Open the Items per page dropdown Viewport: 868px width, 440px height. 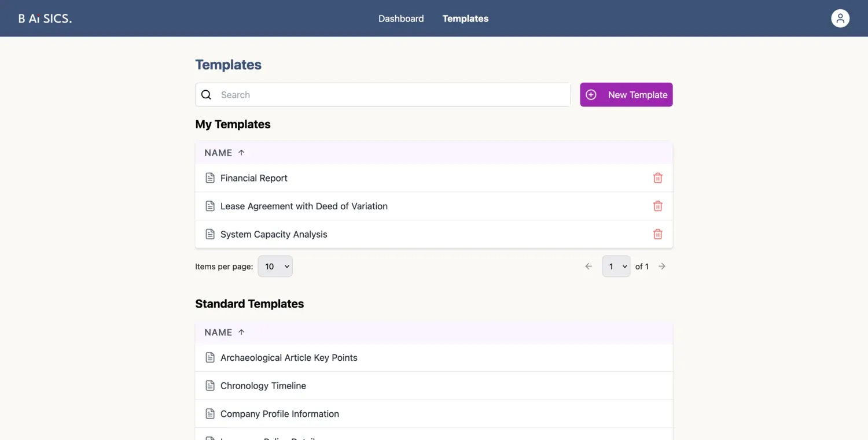click(275, 266)
